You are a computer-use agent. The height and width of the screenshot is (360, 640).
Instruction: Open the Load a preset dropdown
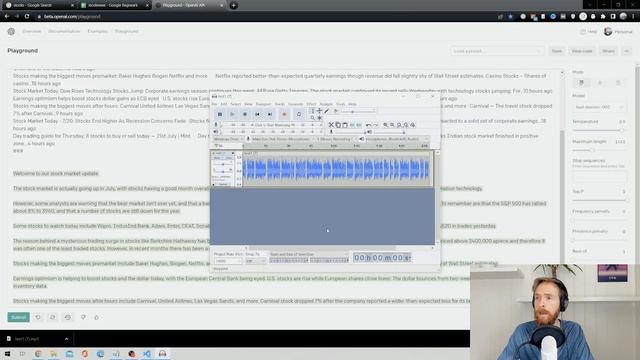[497, 51]
